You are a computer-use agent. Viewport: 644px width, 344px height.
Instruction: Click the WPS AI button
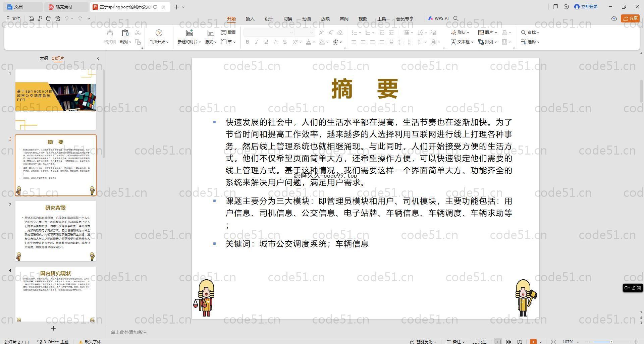438,18
